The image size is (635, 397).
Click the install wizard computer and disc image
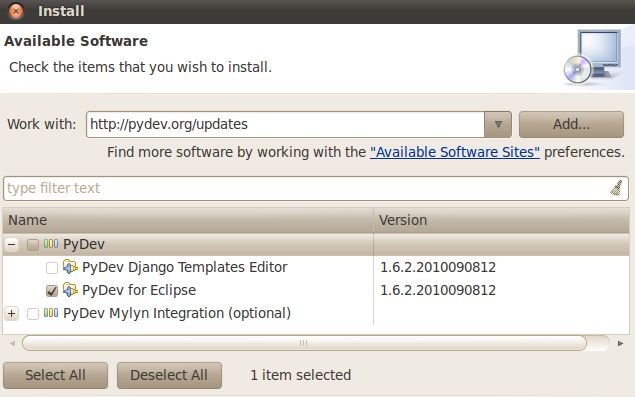click(592, 57)
